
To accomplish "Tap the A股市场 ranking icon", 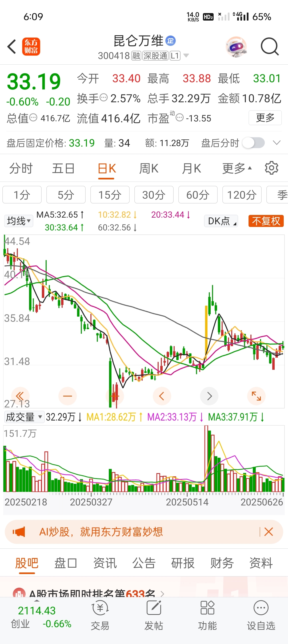I will click(x=19, y=592).
